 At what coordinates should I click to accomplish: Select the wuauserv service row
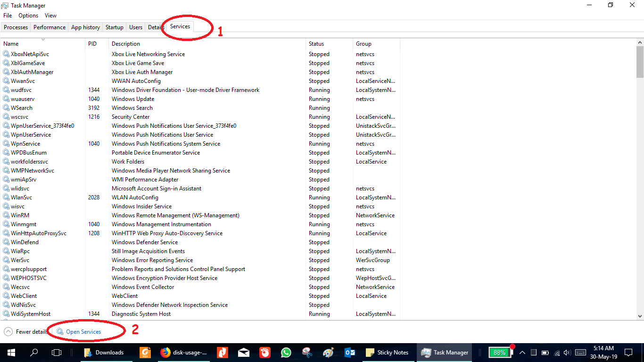click(x=200, y=99)
